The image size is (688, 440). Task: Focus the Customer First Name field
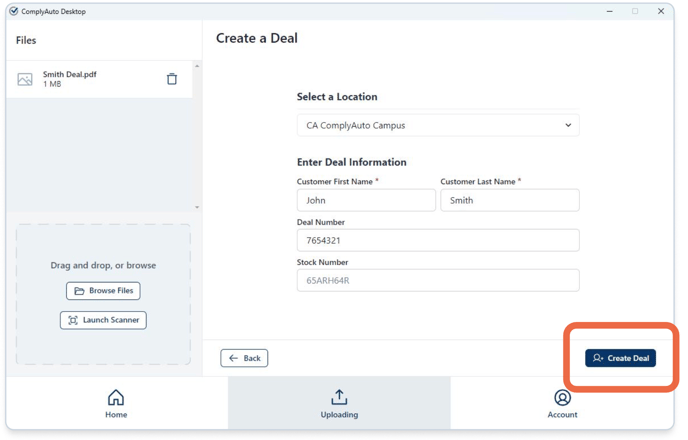pyautogui.click(x=366, y=200)
